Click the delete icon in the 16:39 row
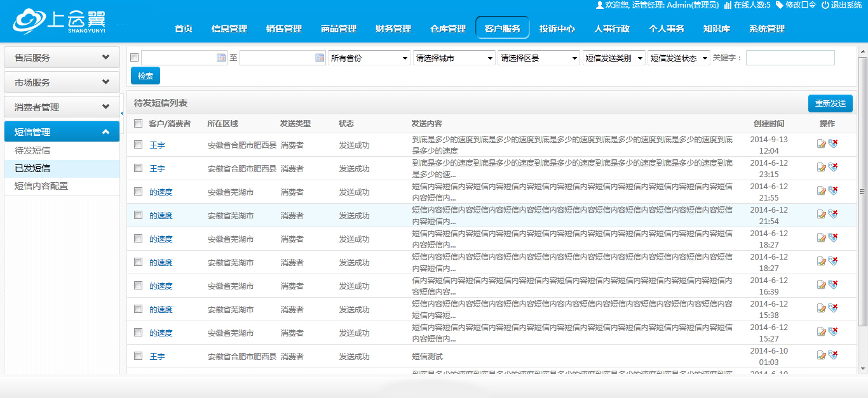Screen dimensions: 868x398 click(x=833, y=285)
